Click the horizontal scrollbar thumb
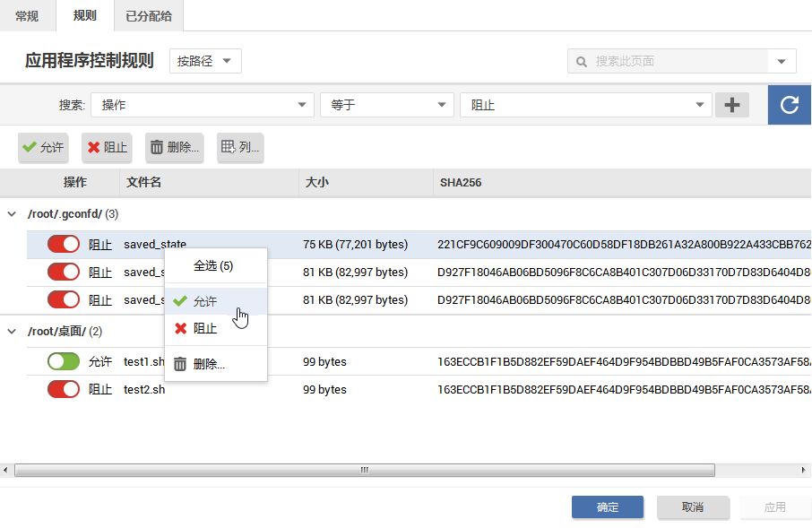Image resolution: width=812 pixels, height=528 pixels. [x=364, y=470]
